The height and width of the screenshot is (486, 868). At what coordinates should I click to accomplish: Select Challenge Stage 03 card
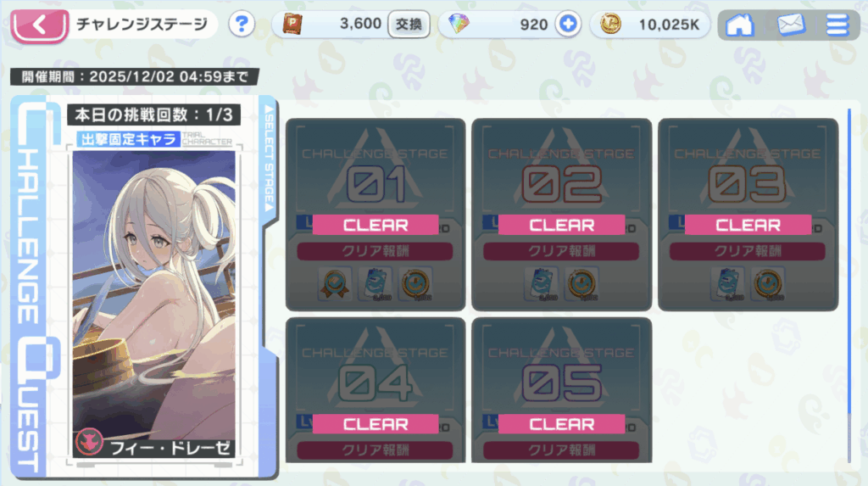748,215
